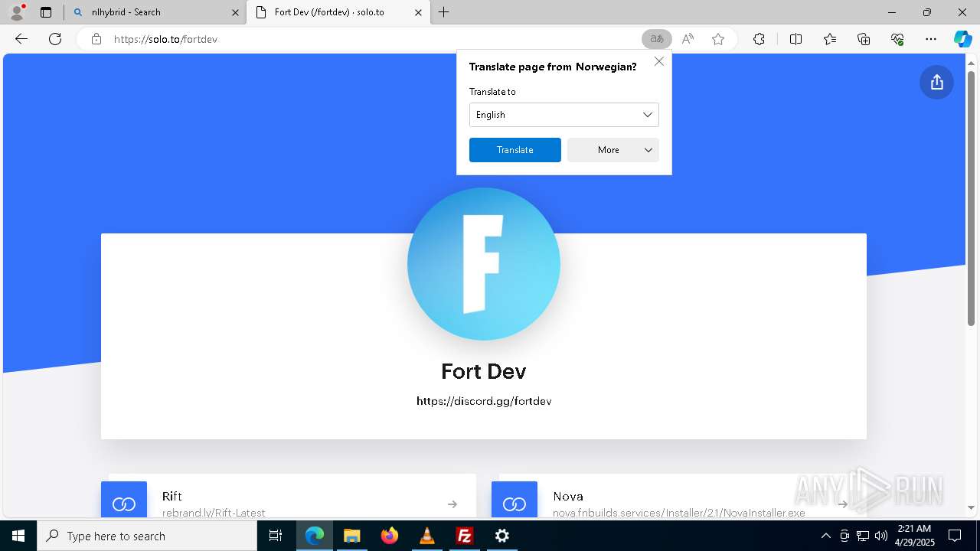980x551 pixels.
Task: Open Browser essentials
Action: 897,39
